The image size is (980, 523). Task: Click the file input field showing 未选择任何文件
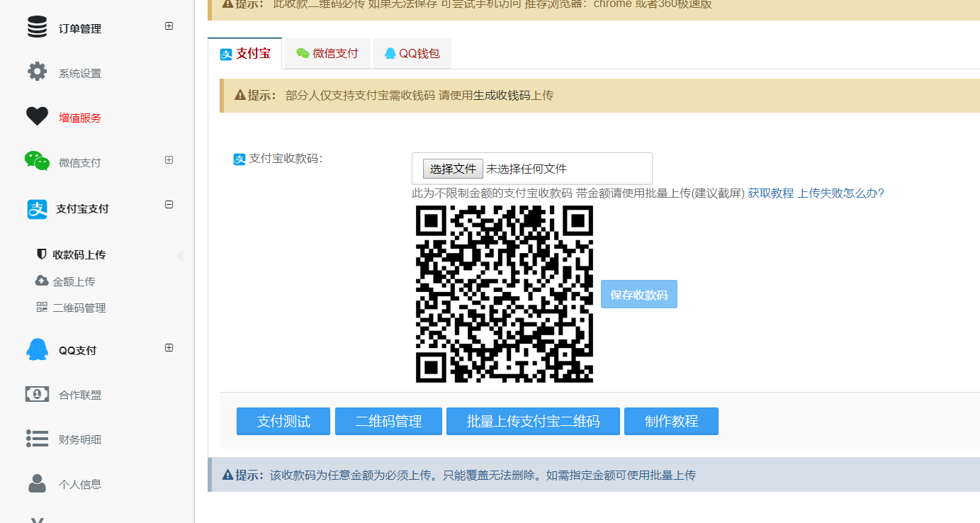pos(532,169)
